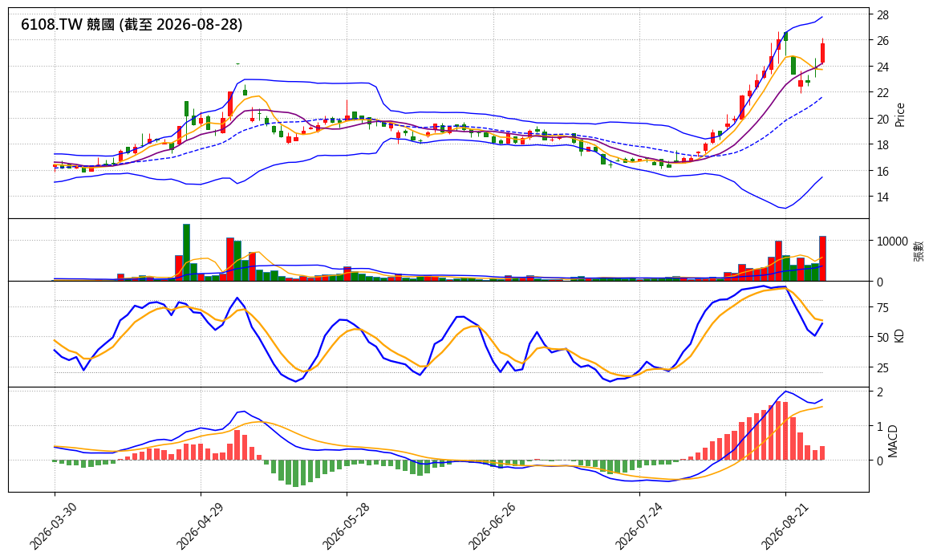Click the 2 MACD tick label
This screenshot has height=560, width=933.
click(x=879, y=392)
